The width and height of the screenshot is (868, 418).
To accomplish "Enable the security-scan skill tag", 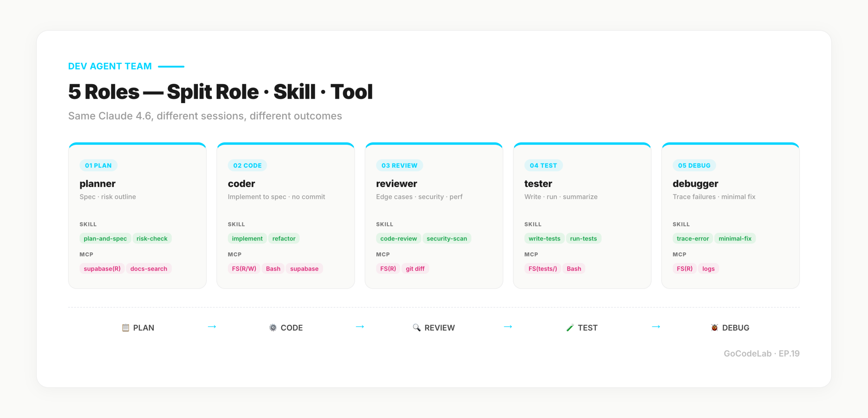I will (447, 238).
